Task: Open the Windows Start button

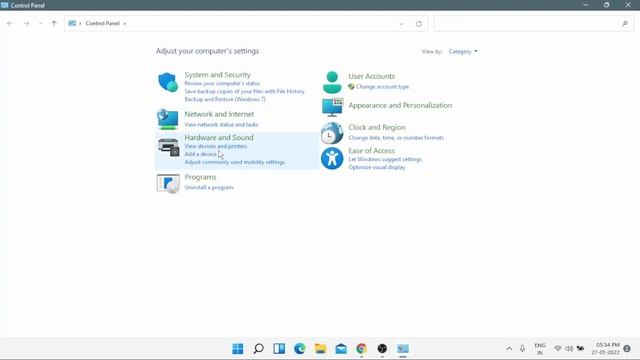Action: pos(238,349)
